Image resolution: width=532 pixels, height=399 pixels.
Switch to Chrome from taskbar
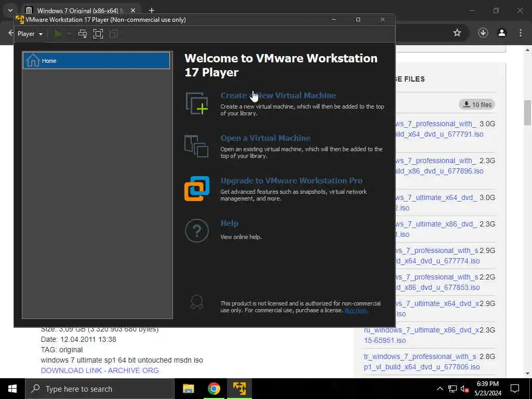click(214, 389)
